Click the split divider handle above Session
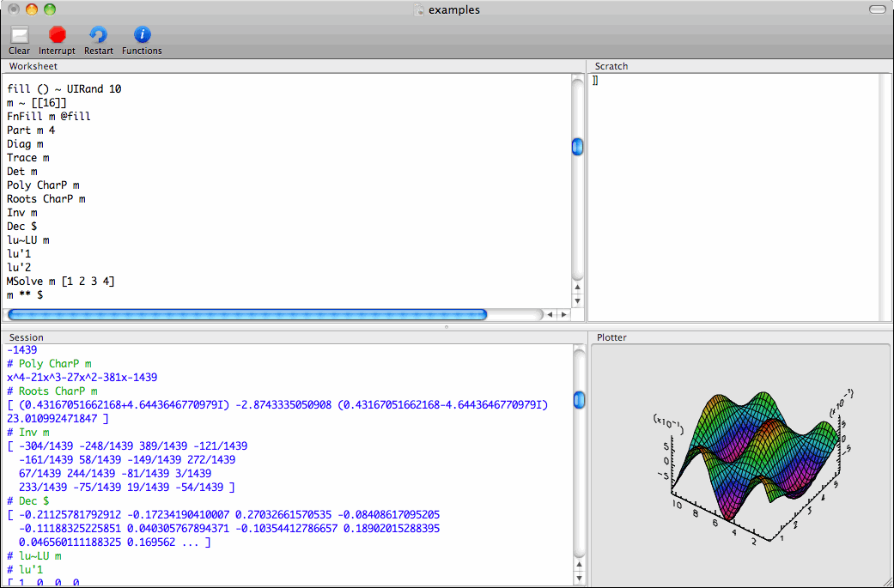Screen dimensions: 894x588 [446, 327]
